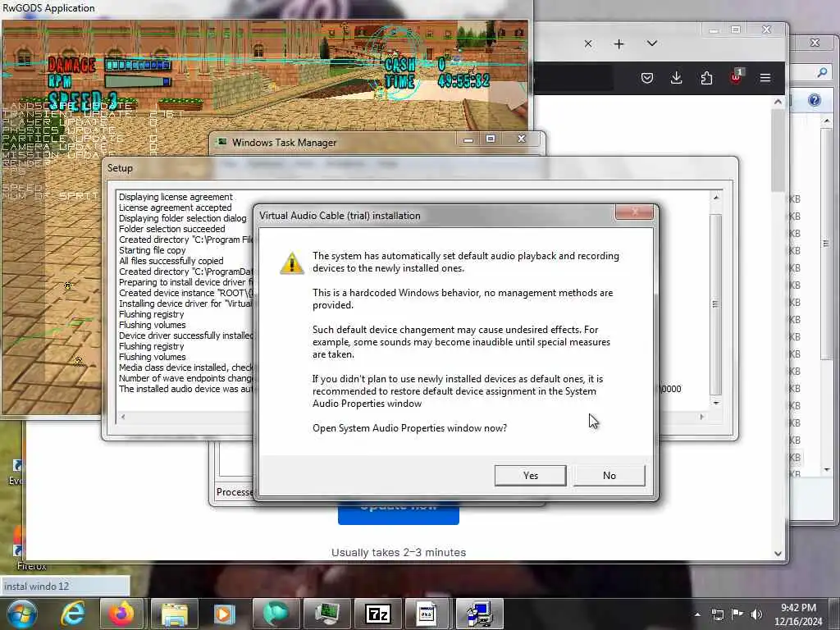The width and height of the screenshot is (840, 630).
Task: Select 'Starting file copy' log line
Action: pos(152,250)
